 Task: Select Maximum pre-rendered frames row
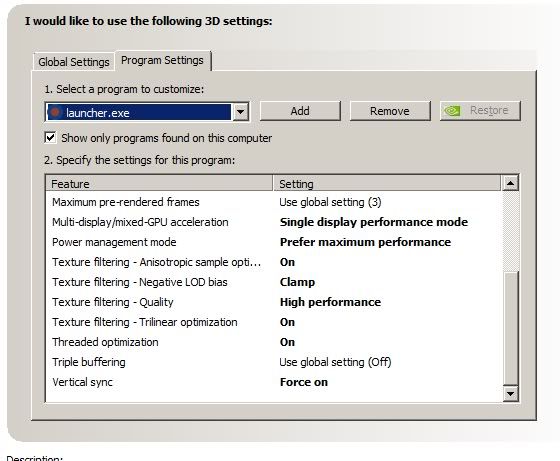[x=274, y=202]
